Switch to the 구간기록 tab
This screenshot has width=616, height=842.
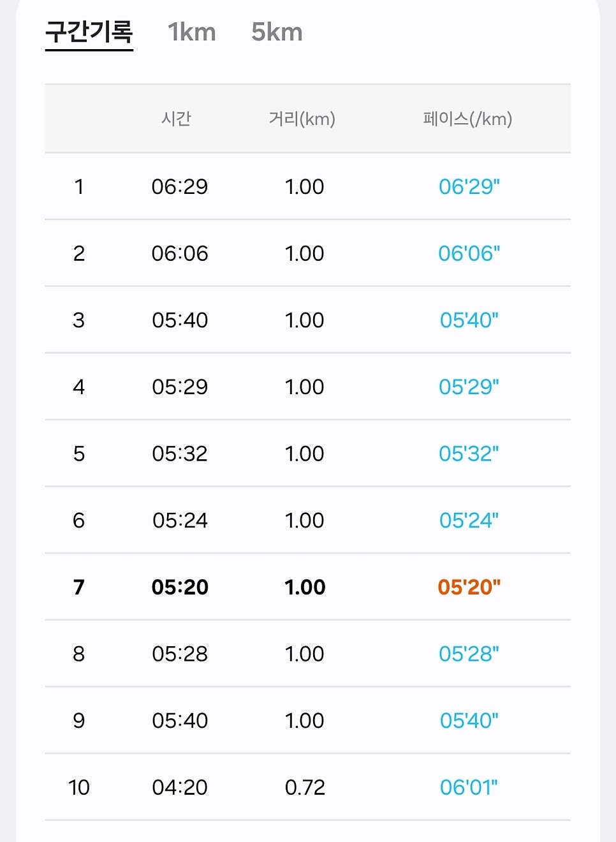coord(89,32)
